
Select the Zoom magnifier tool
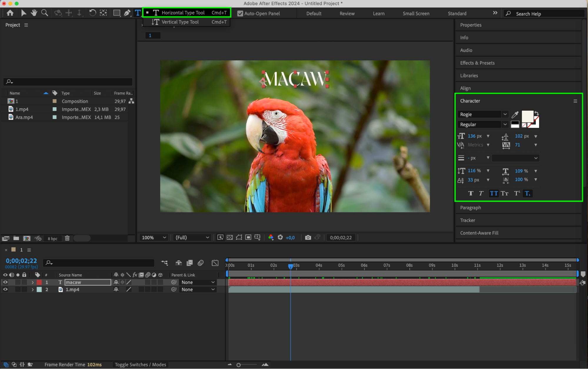[45, 13]
